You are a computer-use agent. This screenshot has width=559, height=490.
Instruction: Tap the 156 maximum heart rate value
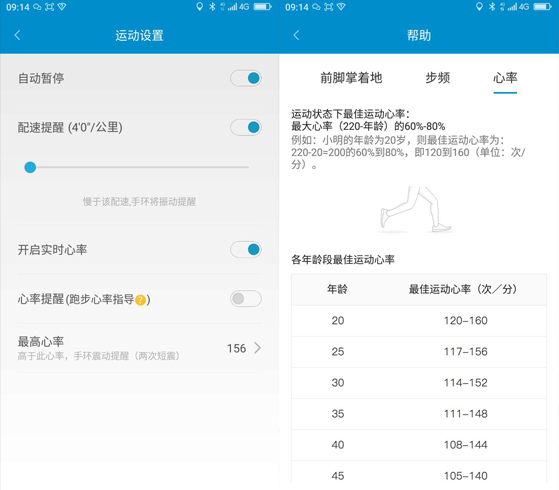click(237, 348)
